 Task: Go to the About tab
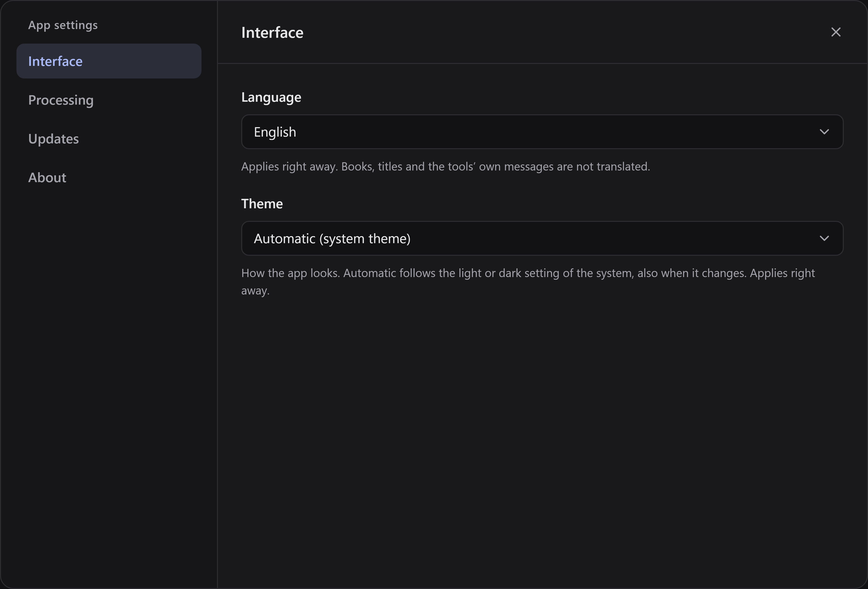(109, 178)
